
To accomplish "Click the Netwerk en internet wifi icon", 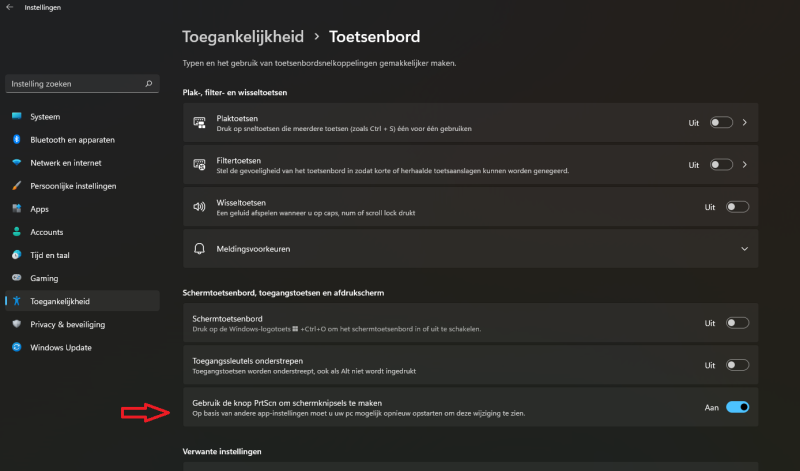I will [x=17, y=162].
